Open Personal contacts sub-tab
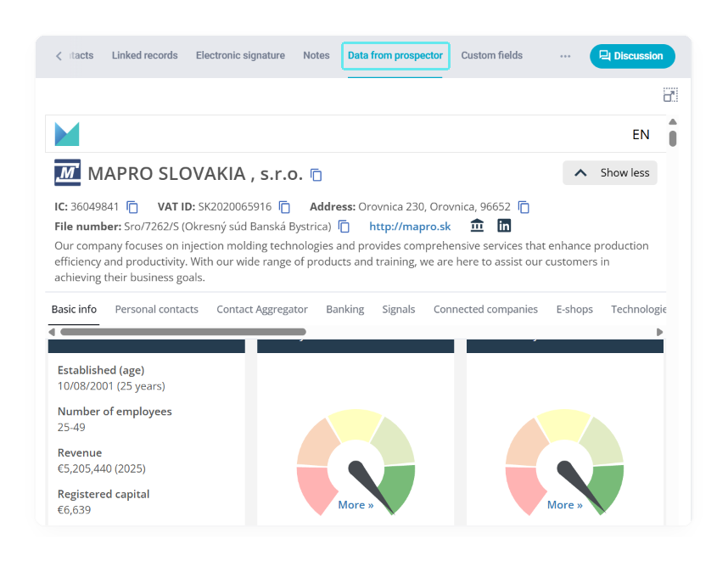 click(156, 309)
